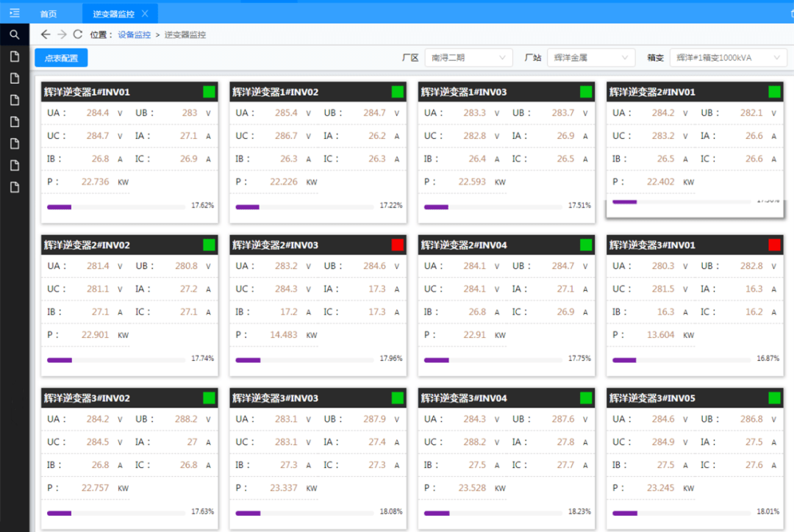The height and width of the screenshot is (532, 794).
Task: Click the red status indicator on 辉洋逆变器2#INV03
Action: (398, 245)
